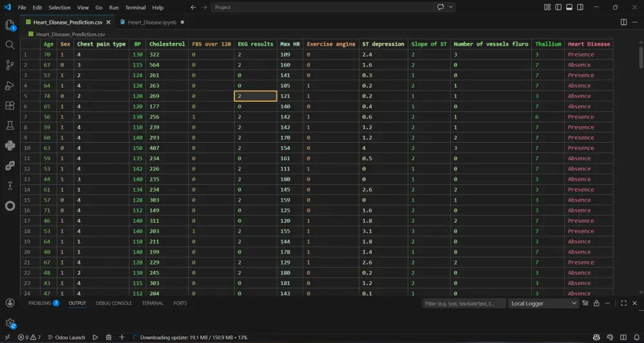The height and width of the screenshot is (343, 644).
Task: Open the Copilot status icon in status bar
Action: (597, 337)
